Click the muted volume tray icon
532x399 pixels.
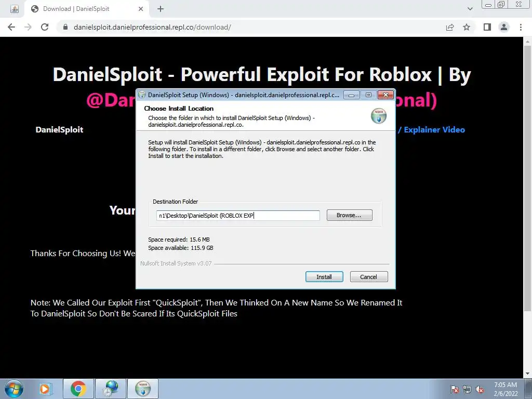480,389
